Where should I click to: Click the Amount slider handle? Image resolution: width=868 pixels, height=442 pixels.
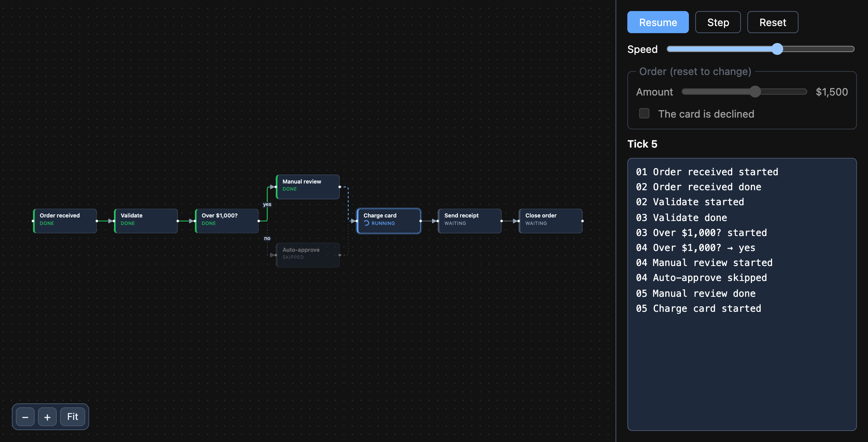[755, 92]
